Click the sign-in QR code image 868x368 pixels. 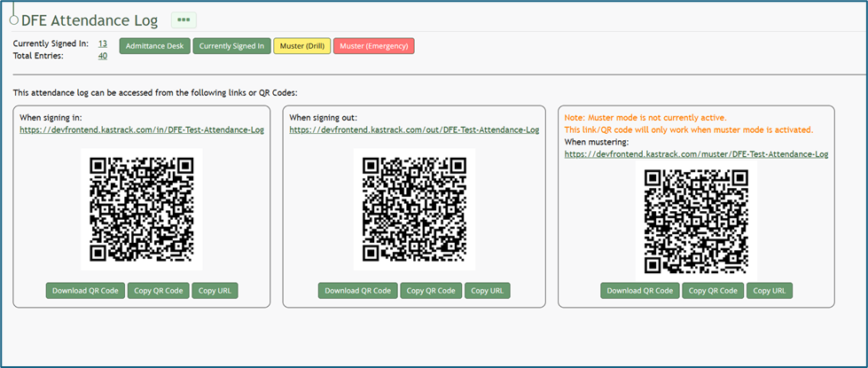tap(142, 209)
